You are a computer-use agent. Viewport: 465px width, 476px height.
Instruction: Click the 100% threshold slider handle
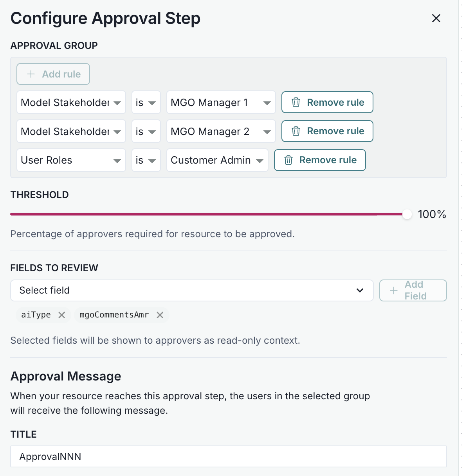click(407, 214)
